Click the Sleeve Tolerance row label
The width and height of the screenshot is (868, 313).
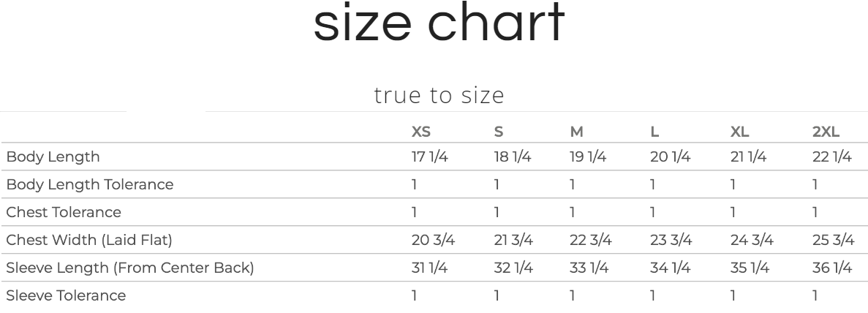pos(66,295)
